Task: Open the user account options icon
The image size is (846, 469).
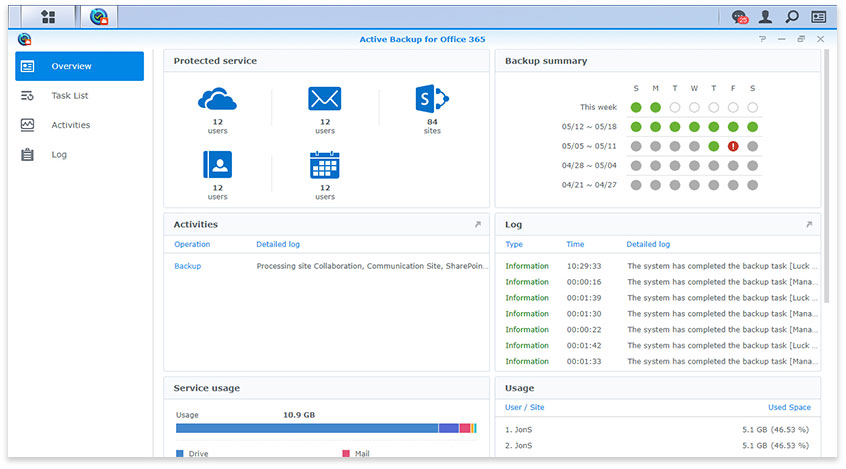Action: coord(765,17)
